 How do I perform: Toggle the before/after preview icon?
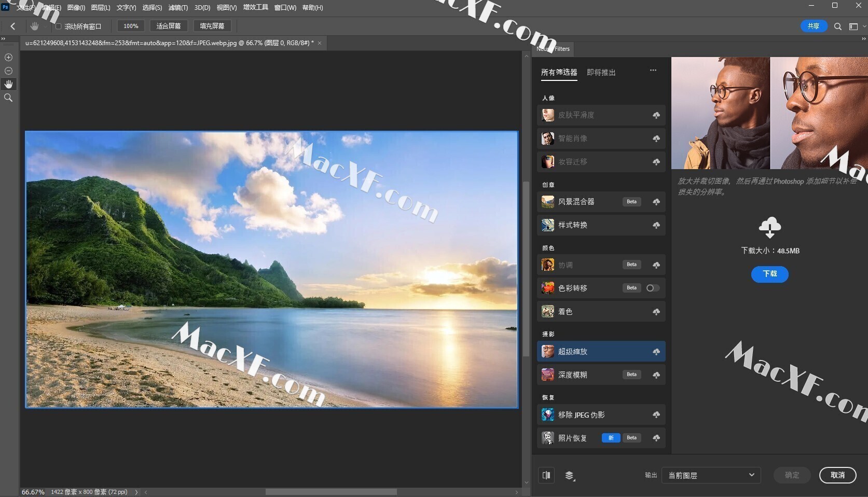pyautogui.click(x=546, y=475)
